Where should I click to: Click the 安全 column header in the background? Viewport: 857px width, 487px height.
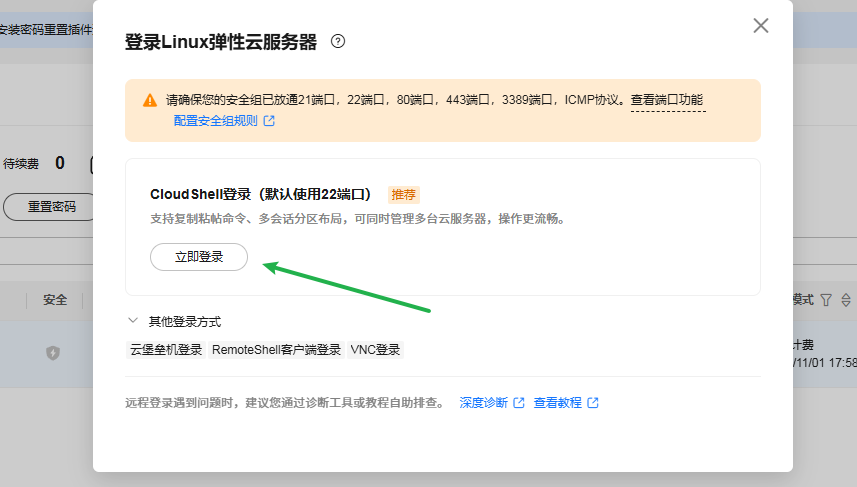[55, 300]
